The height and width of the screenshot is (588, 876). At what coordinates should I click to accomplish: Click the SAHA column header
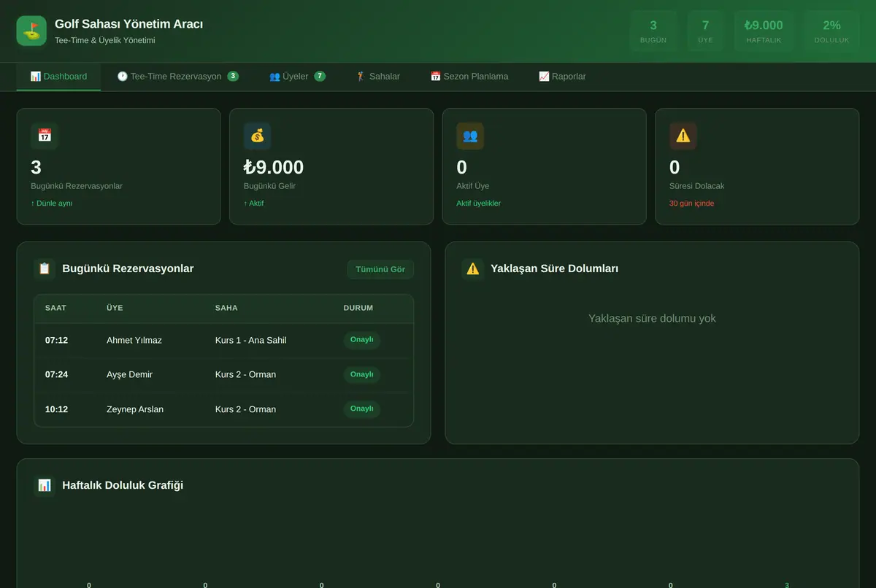[x=226, y=308]
